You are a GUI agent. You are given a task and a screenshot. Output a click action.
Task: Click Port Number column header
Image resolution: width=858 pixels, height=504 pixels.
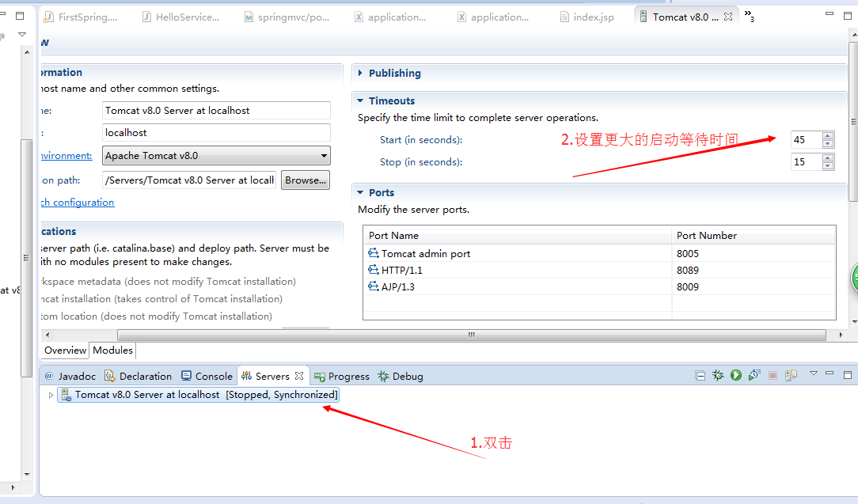pyautogui.click(x=754, y=235)
